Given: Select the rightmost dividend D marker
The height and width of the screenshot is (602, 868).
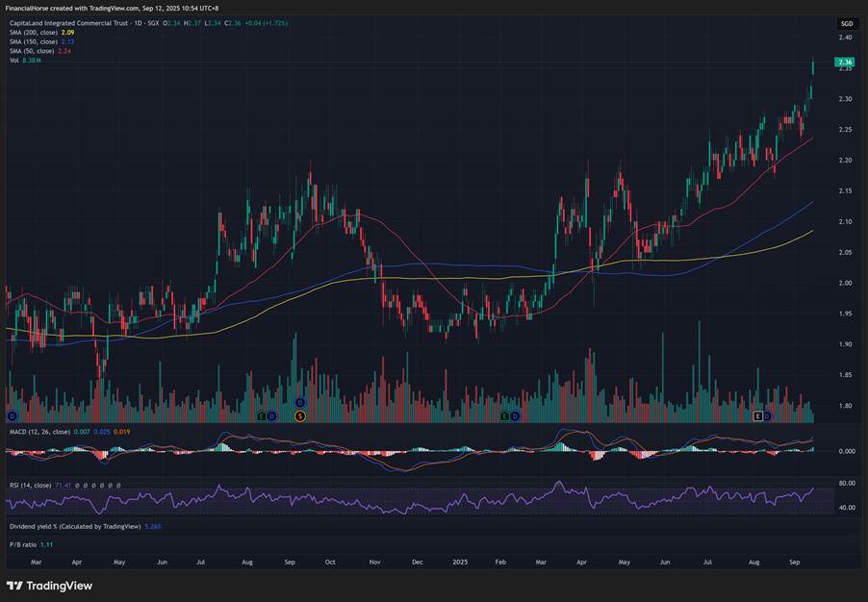Looking at the screenshot, I should (x=768, y=415).
